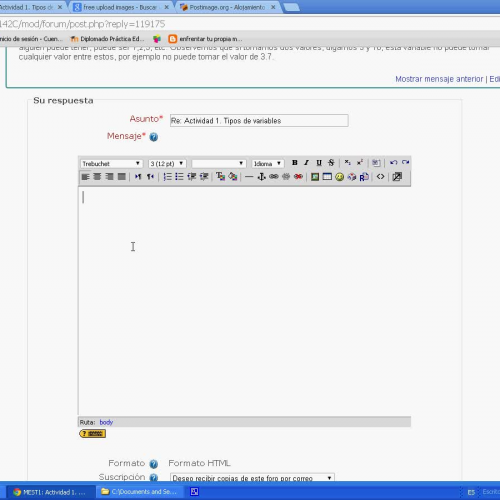Open Suscripción email copies dropdown
Image resolution: width=500 pixels, height=500 pixels.
pos(252,478)
